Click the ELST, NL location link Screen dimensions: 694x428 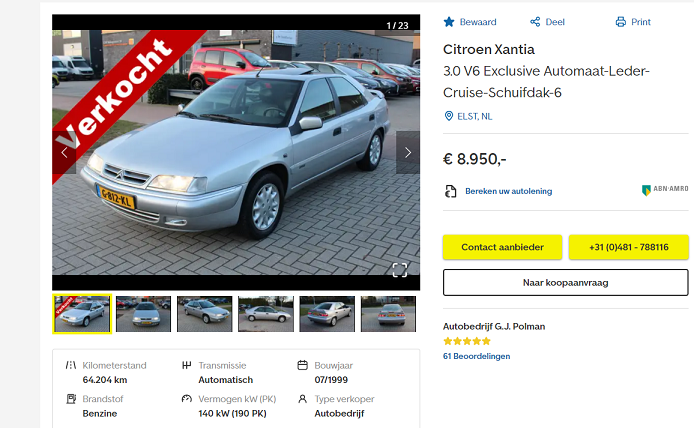(474, 116)
